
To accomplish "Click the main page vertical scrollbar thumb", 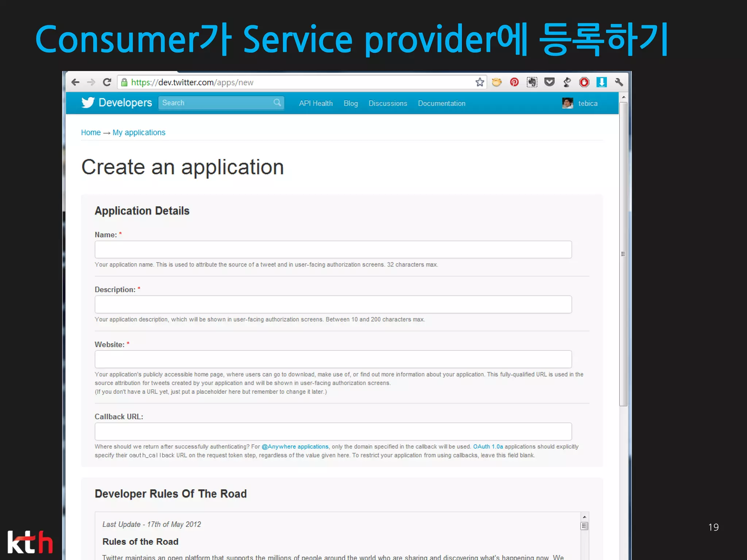I will (623, 254).
